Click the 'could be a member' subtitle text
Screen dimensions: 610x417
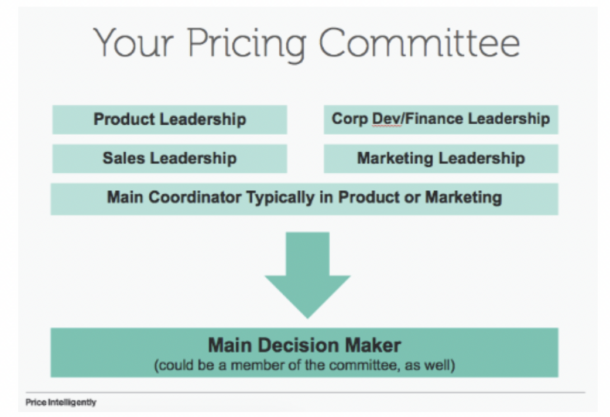[304, 366]
